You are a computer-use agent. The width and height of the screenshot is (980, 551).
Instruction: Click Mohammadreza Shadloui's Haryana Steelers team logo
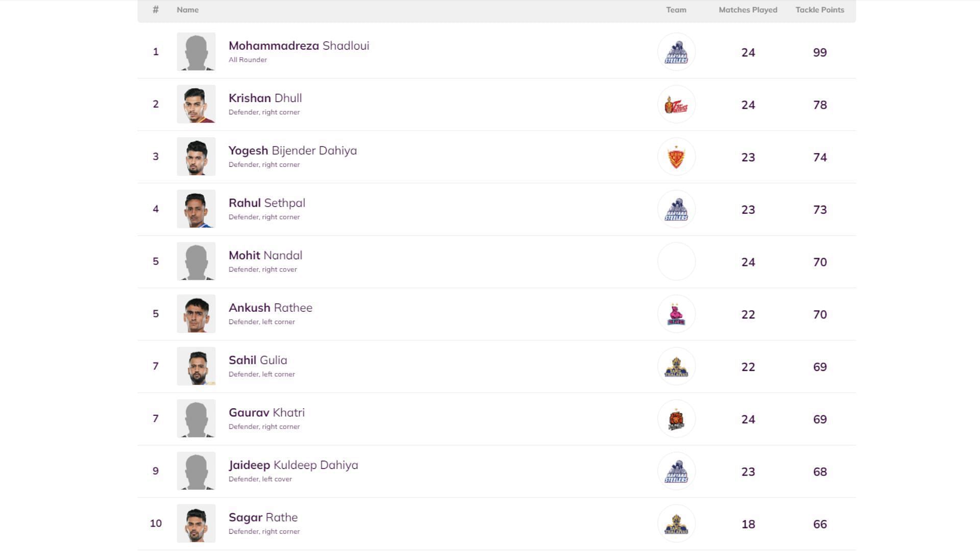pyautogui.click(x=676, y=52)
